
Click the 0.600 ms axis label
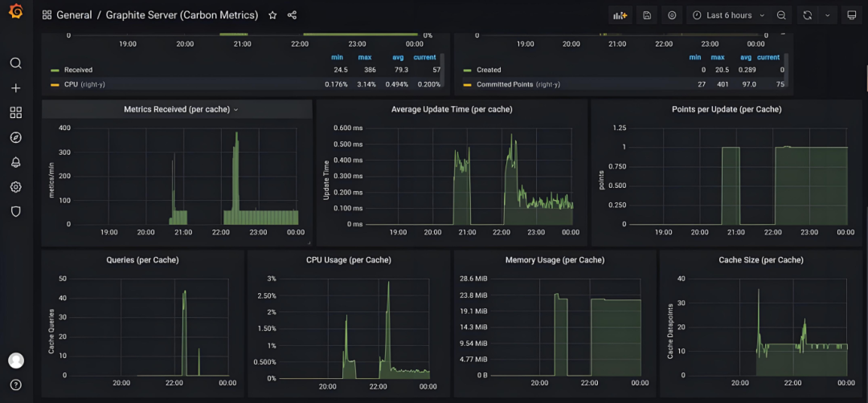349,128
